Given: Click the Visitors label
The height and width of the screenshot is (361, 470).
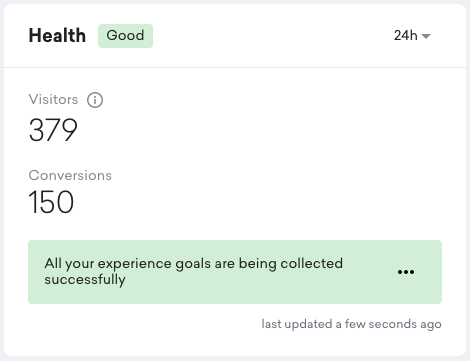Looking at the screenshot, I should 53,99.
